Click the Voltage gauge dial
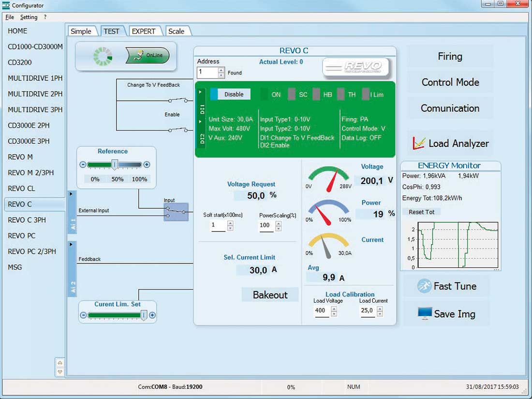 pyautogui.click(x=328, y=179)
